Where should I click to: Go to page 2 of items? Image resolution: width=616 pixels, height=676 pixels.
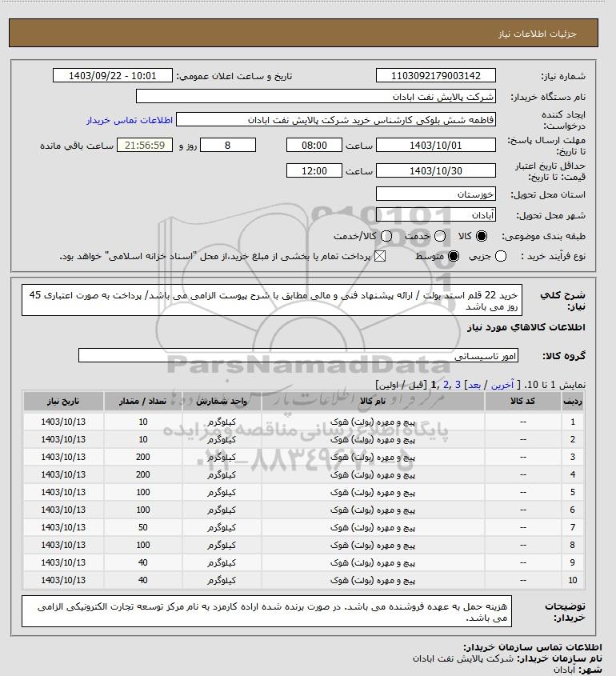[x=446, y=385]
